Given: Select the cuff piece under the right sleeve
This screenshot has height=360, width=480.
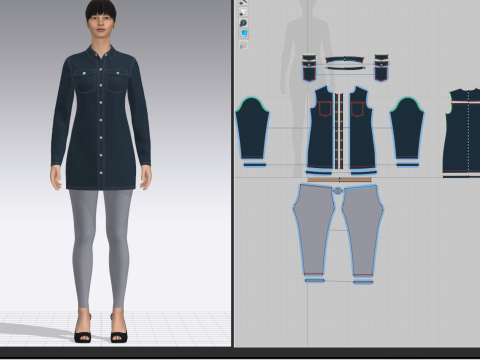Looking at the screenshot, I should coord(407,164).
